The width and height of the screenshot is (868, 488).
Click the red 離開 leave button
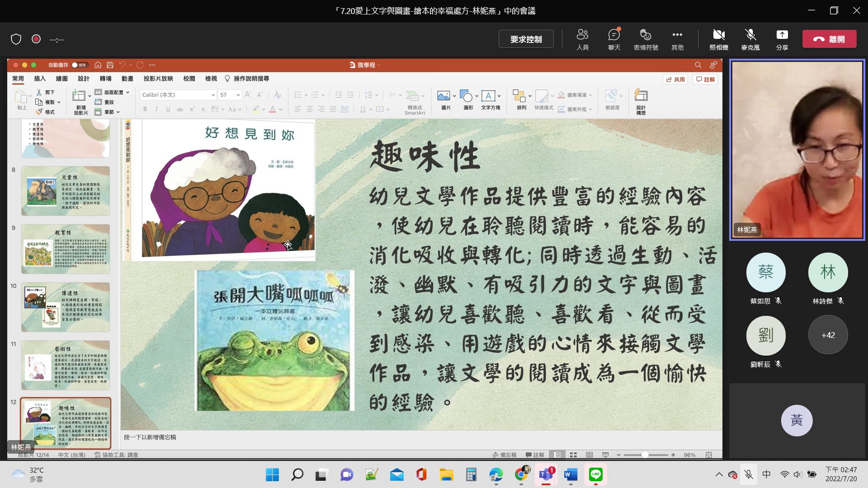[x=829, y=39]
